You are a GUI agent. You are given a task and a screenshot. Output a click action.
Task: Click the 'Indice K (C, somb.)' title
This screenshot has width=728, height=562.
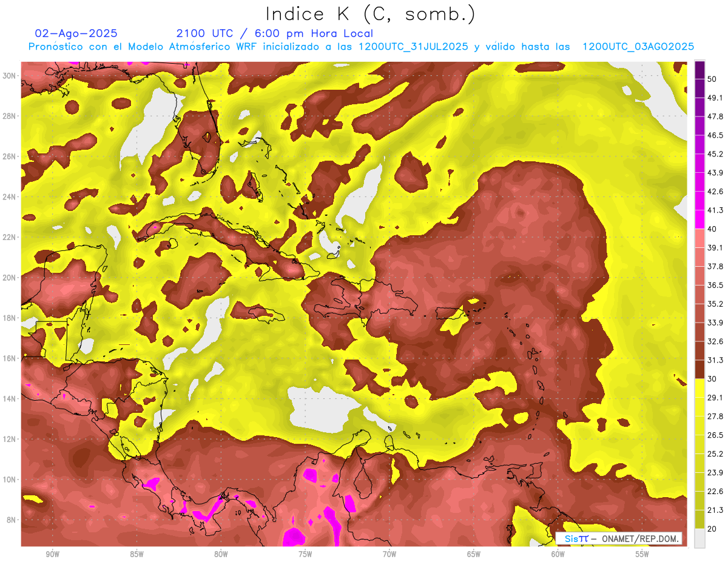(x=371, y=15)
